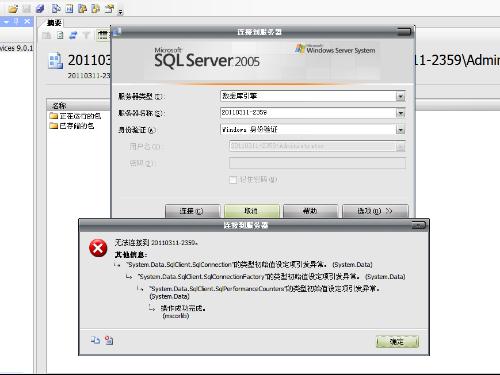Pin the left explorer panel with auto-hide pushpin
This screenshot has width=500, height=375.
coord(17,21)
